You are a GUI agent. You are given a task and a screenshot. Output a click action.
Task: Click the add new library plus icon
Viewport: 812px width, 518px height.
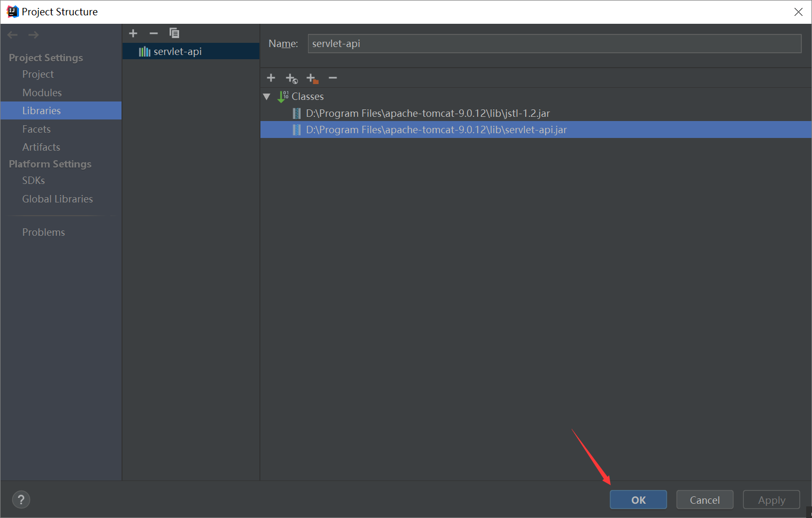click(x=133, y=33)
